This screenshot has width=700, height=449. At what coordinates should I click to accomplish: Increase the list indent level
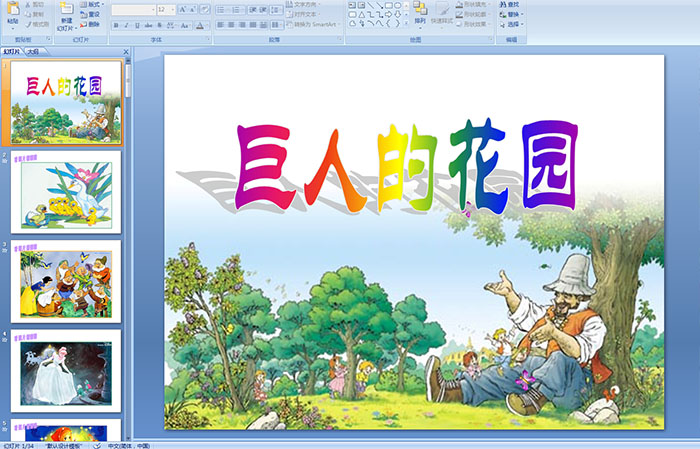(x=263, y=10)
